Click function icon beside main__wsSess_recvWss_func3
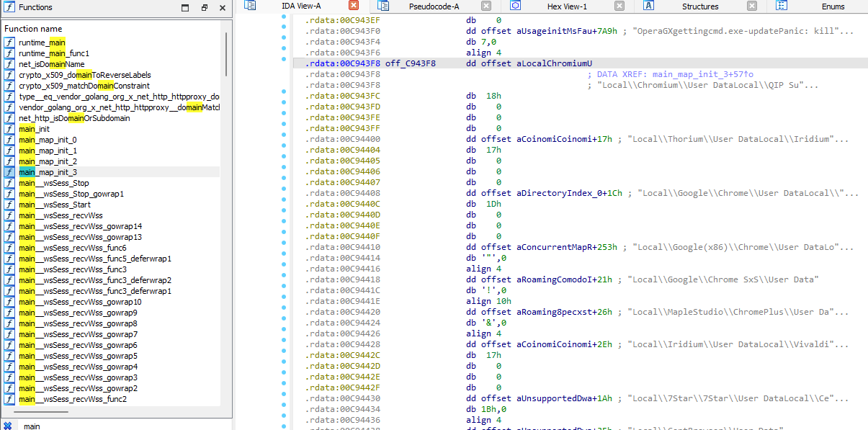The width and height of the screenshot is (868, 430). point(9,269)
